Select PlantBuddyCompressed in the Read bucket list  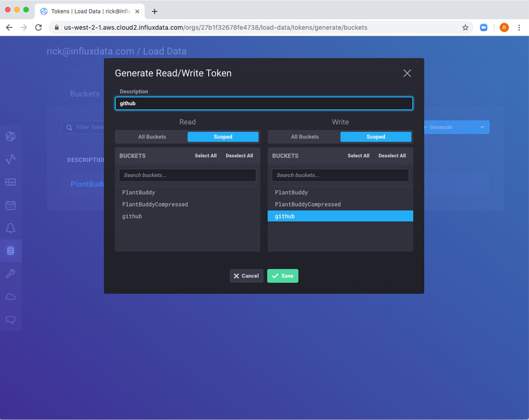click(155, 204)
